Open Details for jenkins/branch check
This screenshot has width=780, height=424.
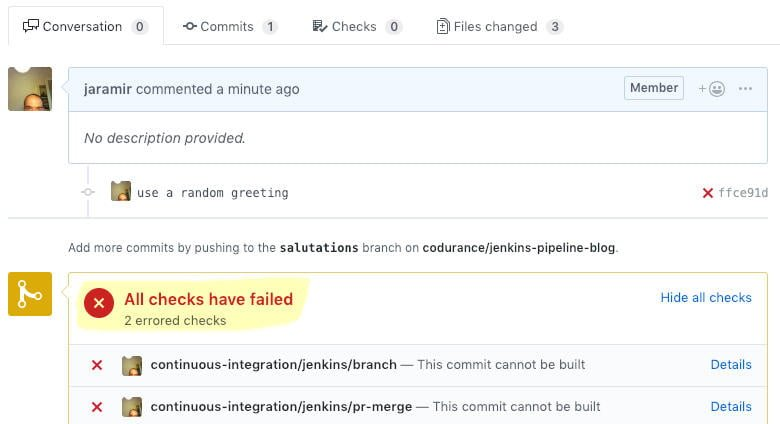[731, 365]
